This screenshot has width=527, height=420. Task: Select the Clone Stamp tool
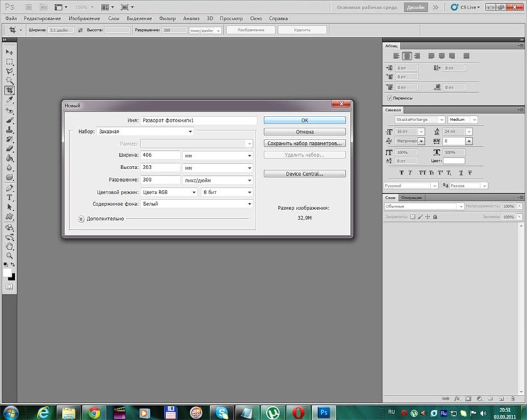tap(9, 130)
